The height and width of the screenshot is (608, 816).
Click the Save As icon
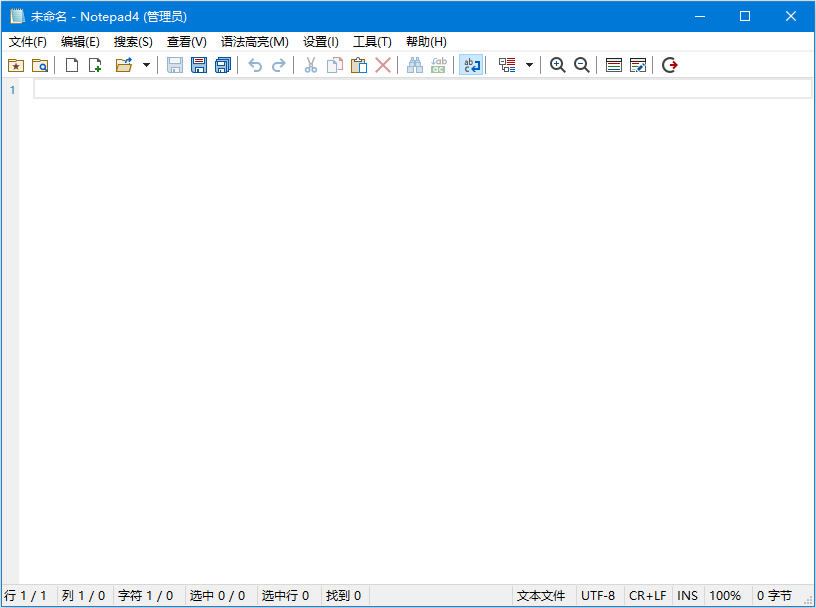pyautogui.click(x=199, y=65)
